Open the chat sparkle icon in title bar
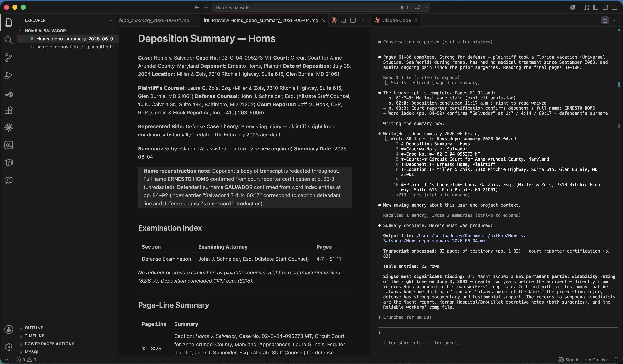623x364 pixels. pyautogui.click(x=417, y=7)
